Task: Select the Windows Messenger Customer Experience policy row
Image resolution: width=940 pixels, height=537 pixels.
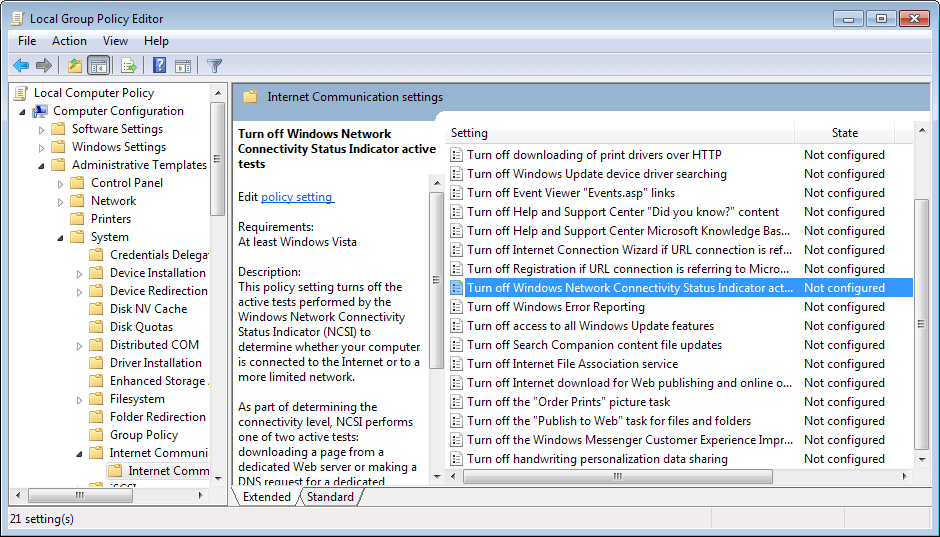Action: [680, 440]
